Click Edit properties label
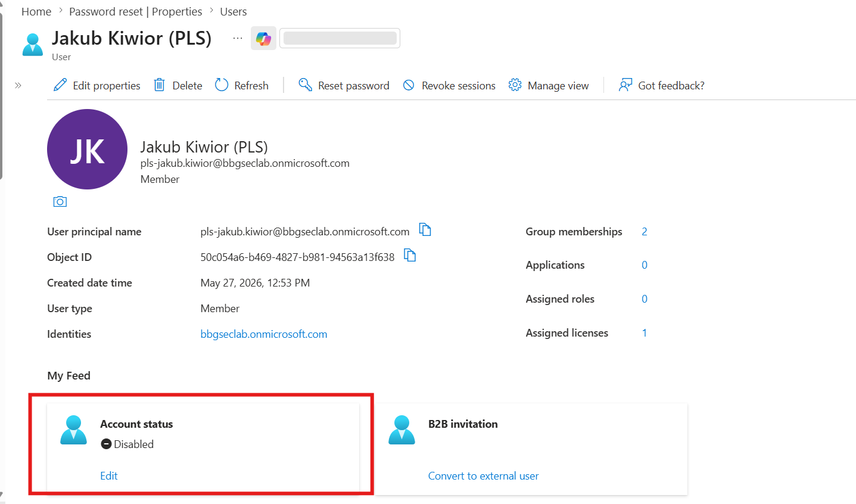 point(107,86)
